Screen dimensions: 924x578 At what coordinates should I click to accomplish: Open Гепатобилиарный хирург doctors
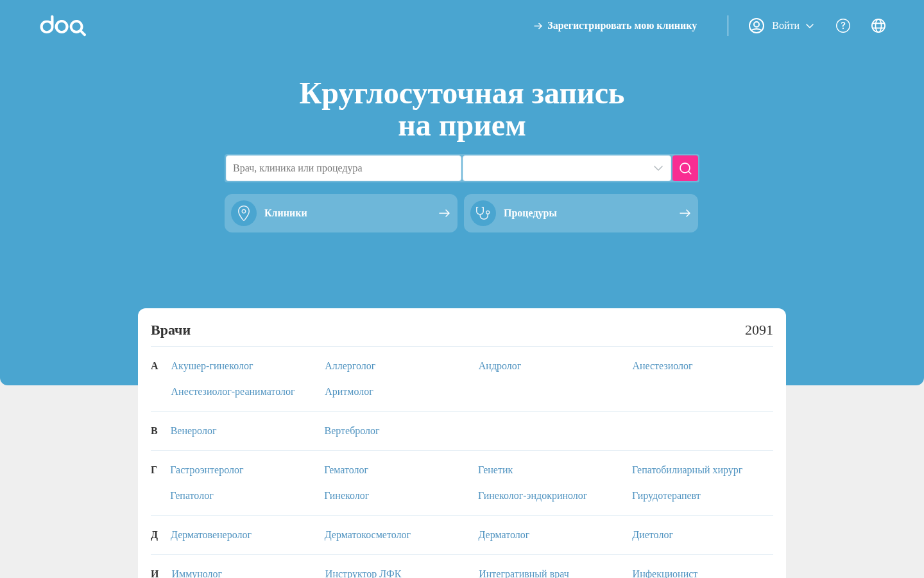point(687,470)
